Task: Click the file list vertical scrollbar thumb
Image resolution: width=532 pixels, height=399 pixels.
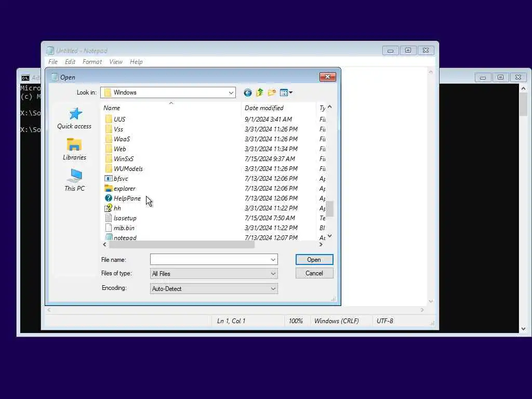Action: click(x=329, y=209)
